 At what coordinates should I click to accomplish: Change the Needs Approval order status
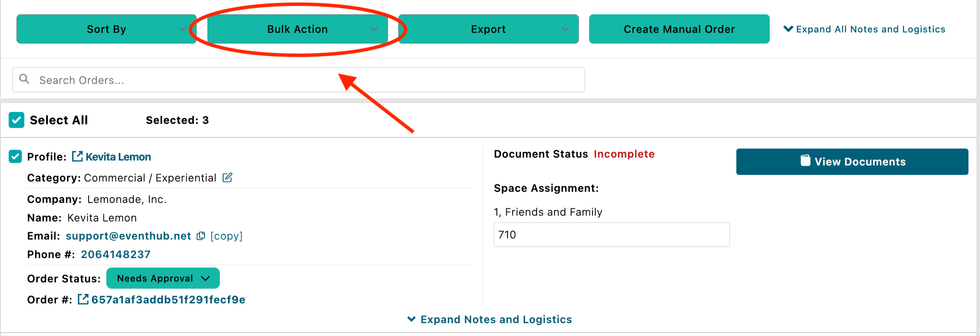163,278
